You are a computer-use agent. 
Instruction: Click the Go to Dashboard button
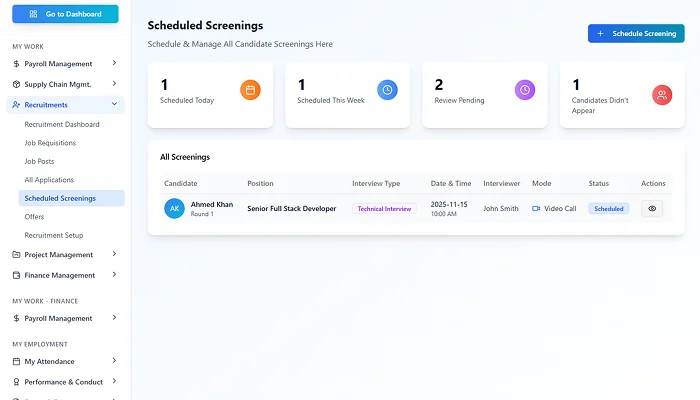[x=65, y=14]
